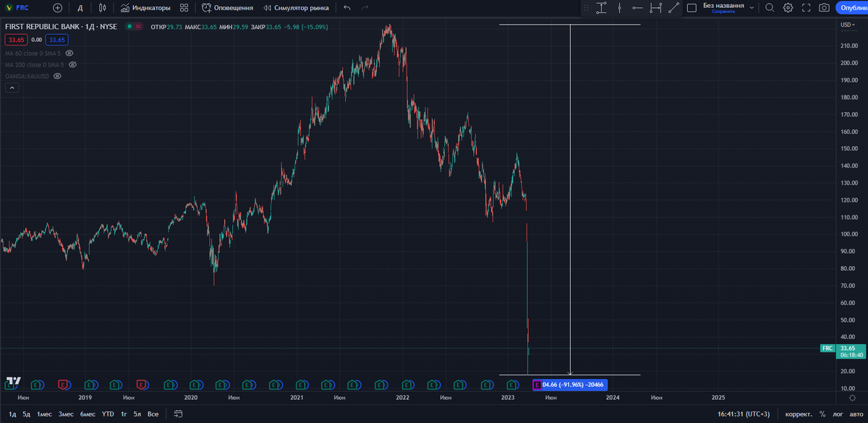This screenshot has height=423, width=868.
Task: Open chart settings gear icon
Action: (x=788, y=8)
